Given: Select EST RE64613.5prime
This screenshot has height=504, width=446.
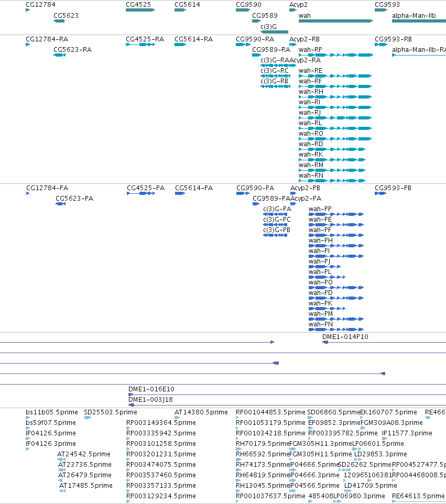Looking at the screenshot, I should click(418, 496).
